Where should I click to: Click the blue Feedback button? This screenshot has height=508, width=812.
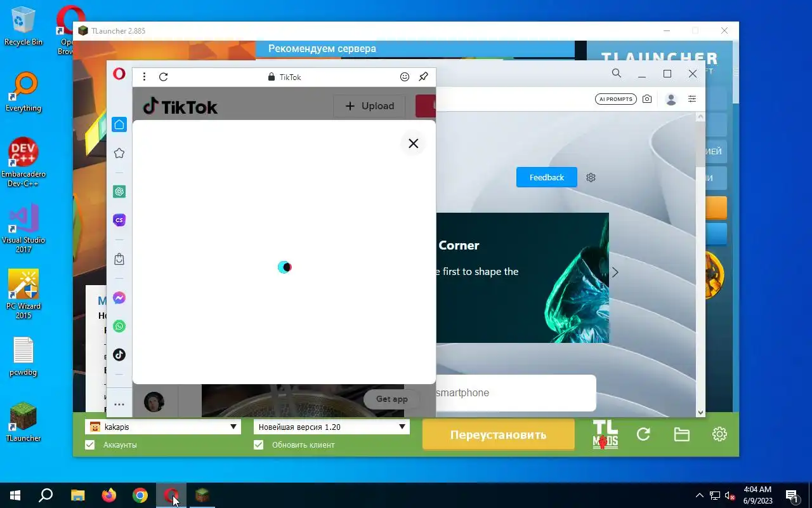tap(547, 177)
